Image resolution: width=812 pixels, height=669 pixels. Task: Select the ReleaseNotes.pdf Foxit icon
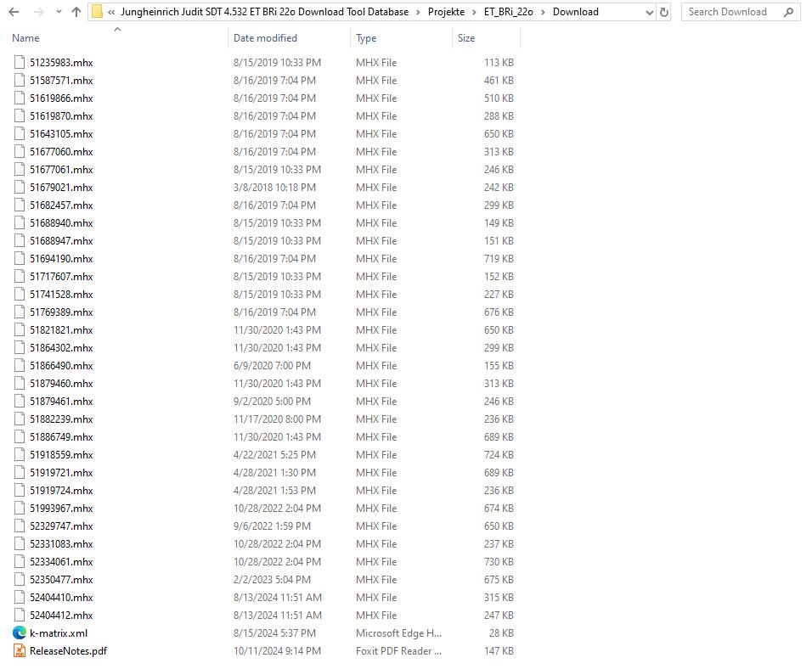pos(20,651)
